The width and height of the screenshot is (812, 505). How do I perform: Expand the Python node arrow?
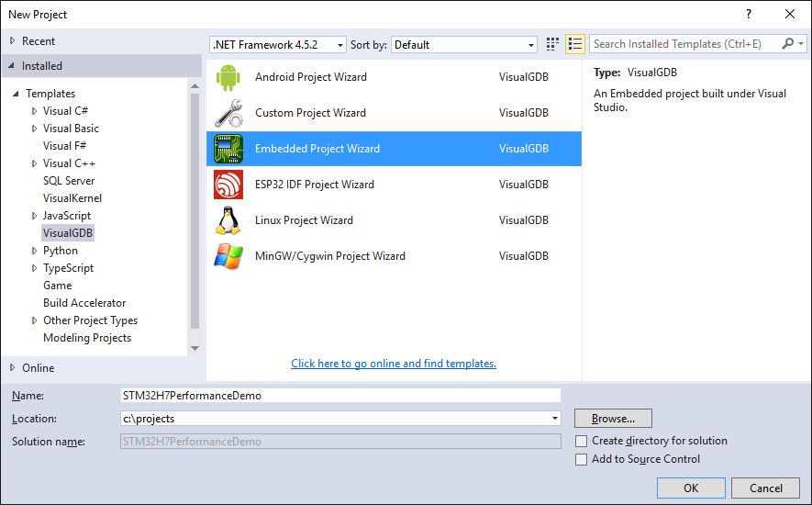[34, 251]
